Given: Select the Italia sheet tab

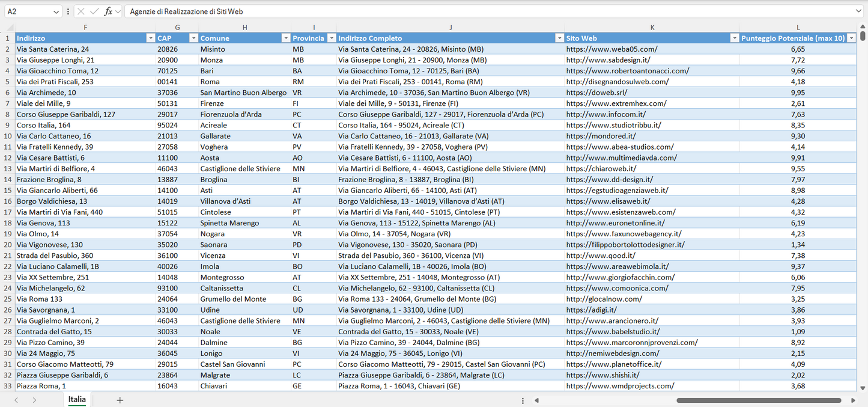Looking at the screenshot, I should 76,399.
